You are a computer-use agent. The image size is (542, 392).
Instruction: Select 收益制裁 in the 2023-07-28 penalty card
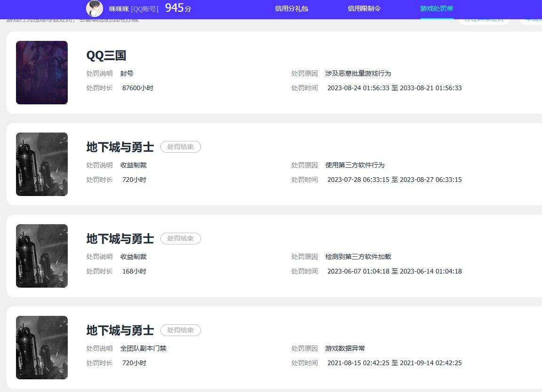[x=133, y=165]
